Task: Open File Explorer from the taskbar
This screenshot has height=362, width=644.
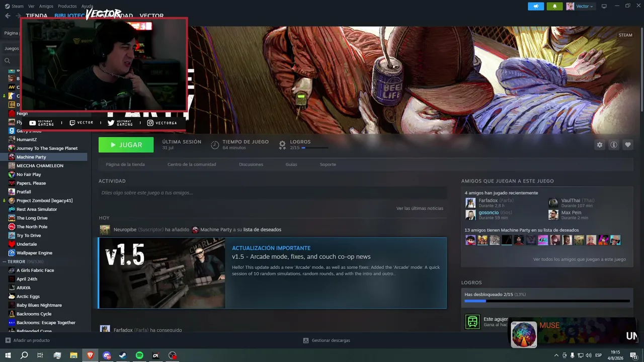Action: pos(73,355)
